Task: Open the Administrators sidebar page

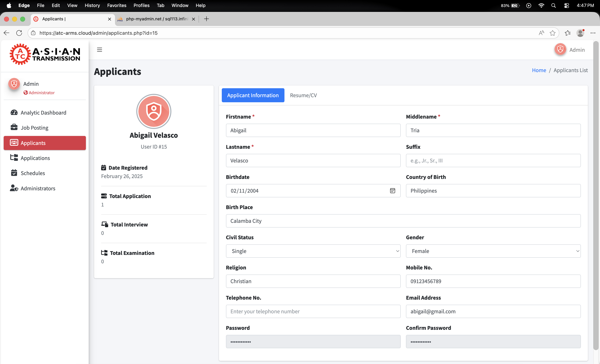Action: (x=38, y=188)
